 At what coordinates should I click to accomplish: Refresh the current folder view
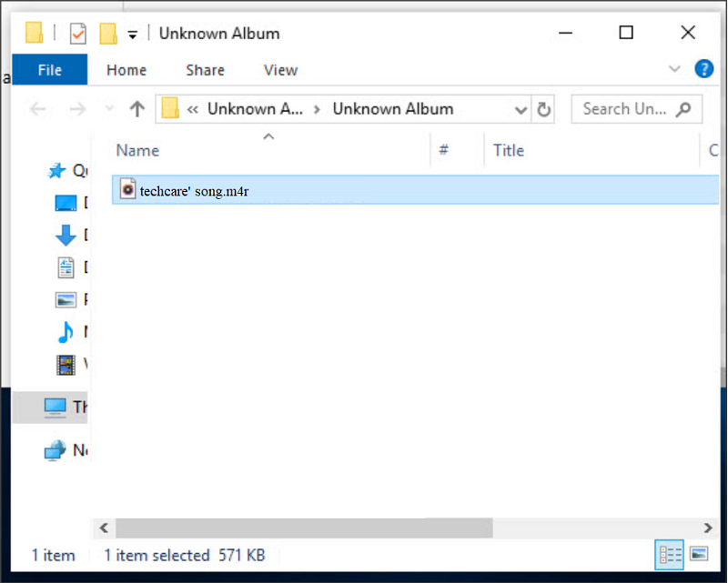click(544, 109)
